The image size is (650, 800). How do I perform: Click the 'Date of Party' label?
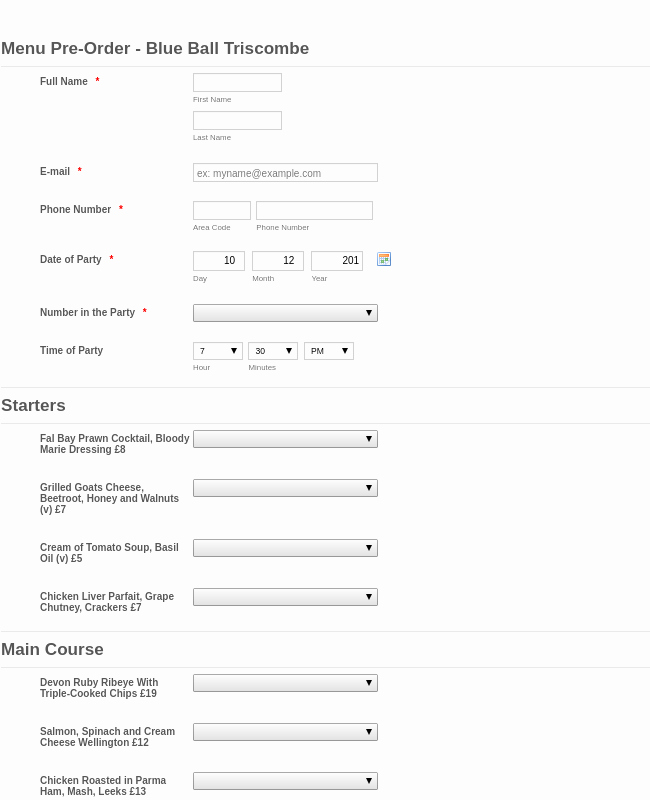(x=71, y=259)
